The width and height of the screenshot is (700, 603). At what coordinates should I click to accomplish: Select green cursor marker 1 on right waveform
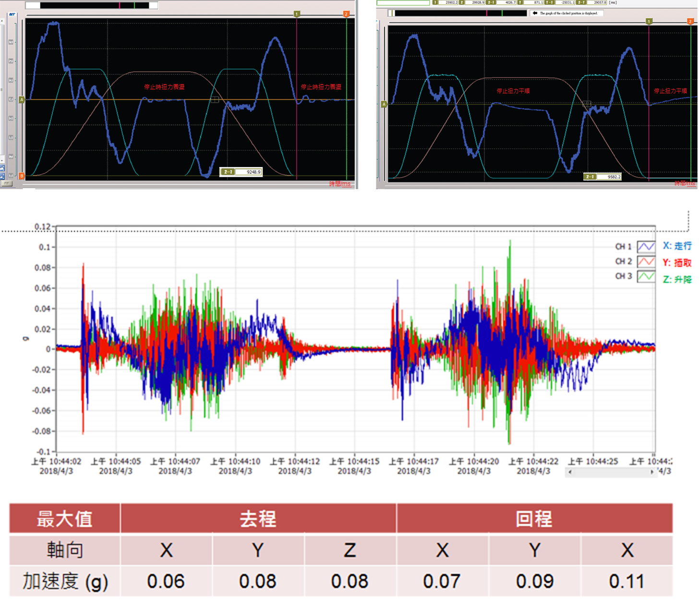click(649, 22)
